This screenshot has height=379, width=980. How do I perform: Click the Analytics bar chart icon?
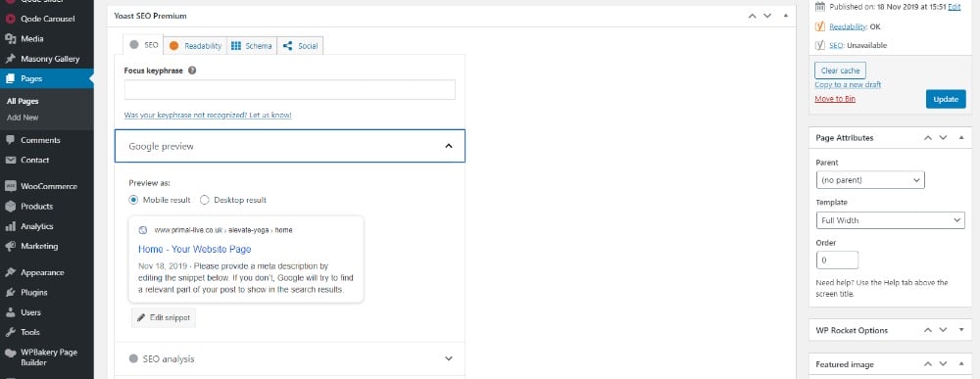(10, 226)
